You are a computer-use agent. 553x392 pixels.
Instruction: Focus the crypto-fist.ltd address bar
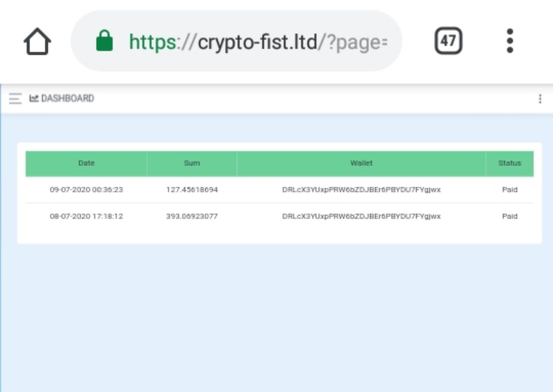point(257,42)
